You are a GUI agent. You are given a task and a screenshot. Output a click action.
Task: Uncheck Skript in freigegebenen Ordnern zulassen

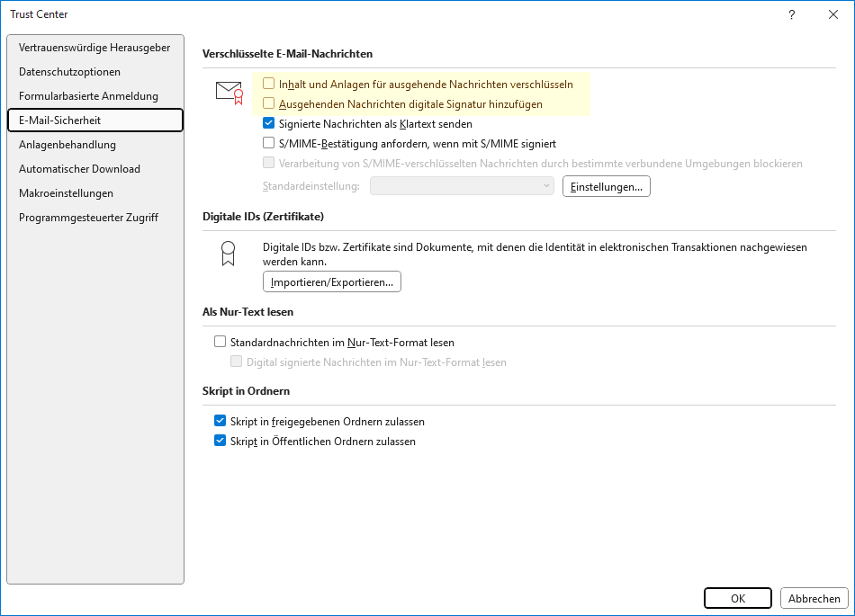(220, 421)
